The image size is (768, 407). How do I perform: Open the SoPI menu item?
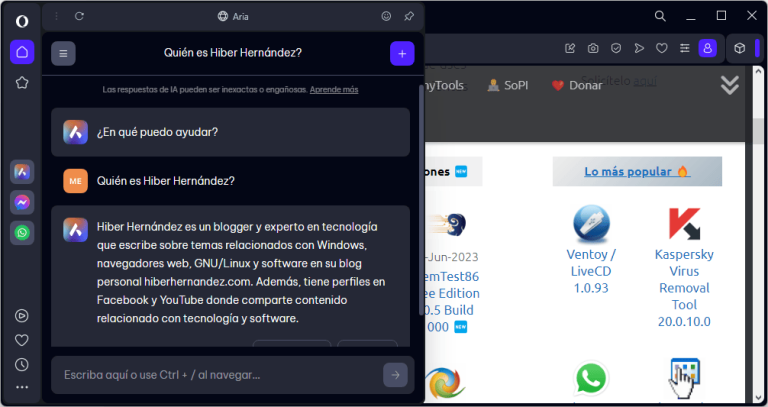tap(507, 86)
